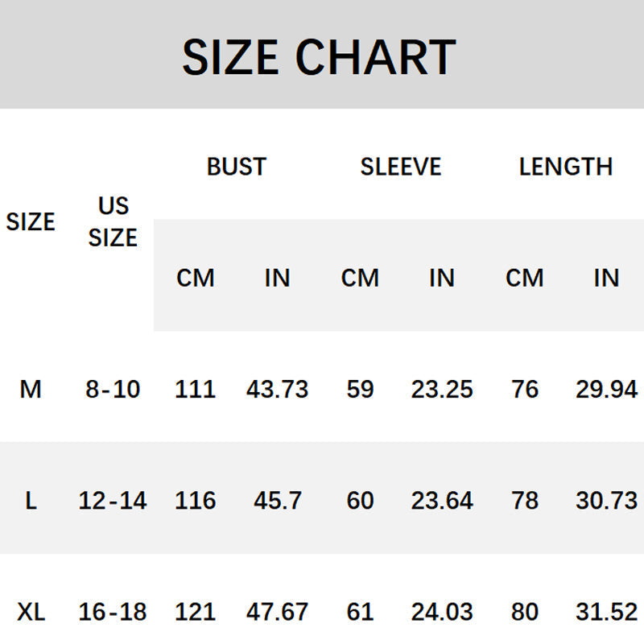Screen dimensions: 644x644
Task: Click length value 31.52 inches
Action: [607, 612]
